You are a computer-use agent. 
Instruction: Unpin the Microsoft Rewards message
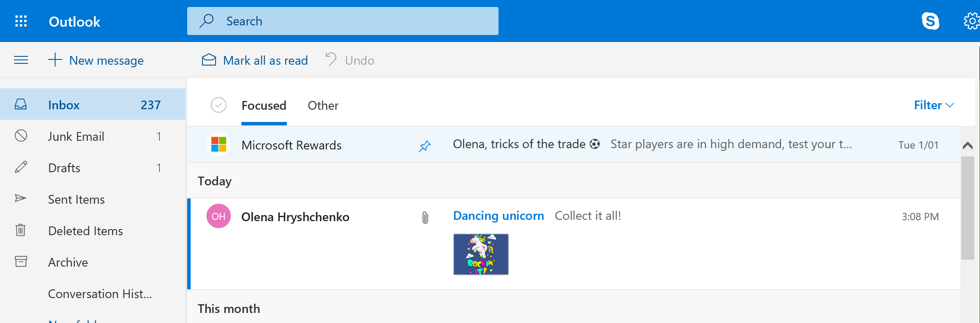425,146
